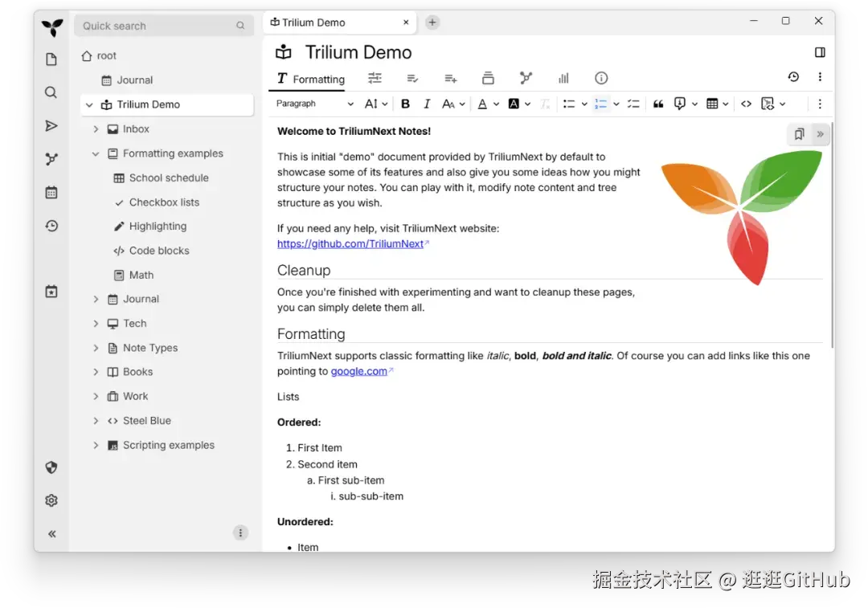Viewport: 868px width, 608px height.
Task: Open the calendar launcher icon
Action: pos(51,193)
